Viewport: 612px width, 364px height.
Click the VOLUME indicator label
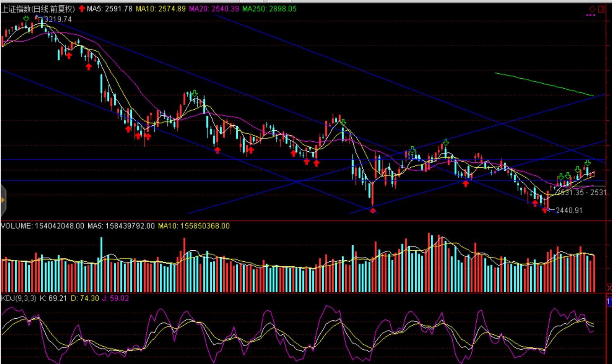click(x=42, y=226)
